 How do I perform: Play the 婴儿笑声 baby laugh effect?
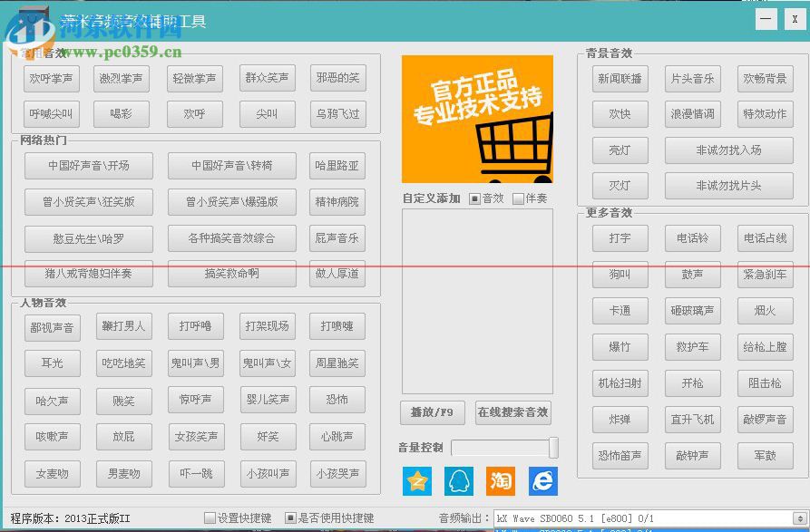267,401
